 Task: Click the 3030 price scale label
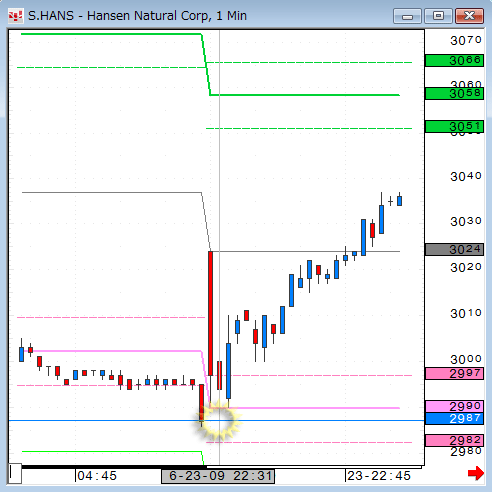click(466, 221)
